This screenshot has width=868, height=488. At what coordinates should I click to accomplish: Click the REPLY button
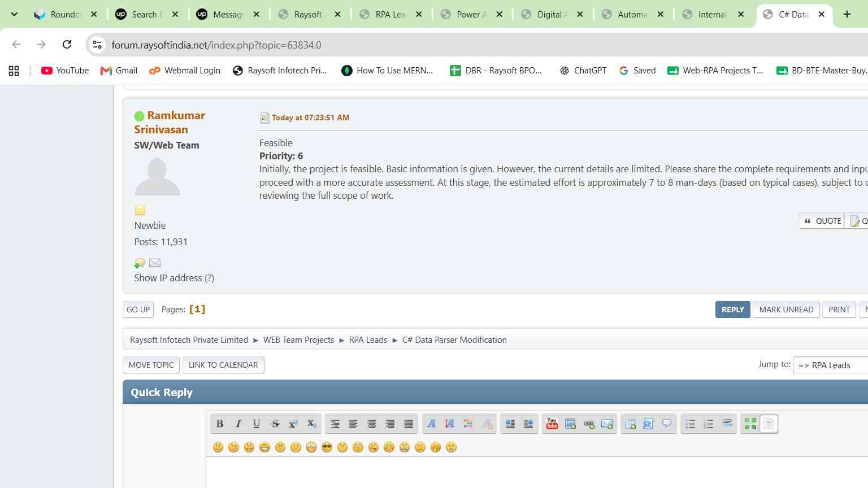tap(732, 310)
